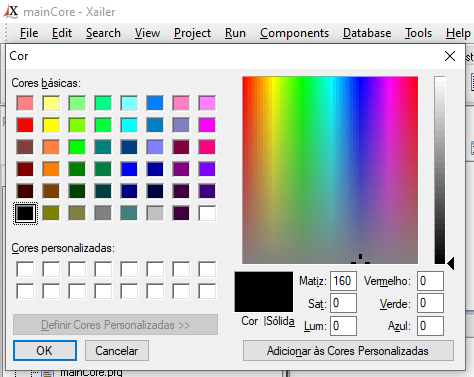The width and height of the screenshot is (474, 377).
Task: Click the Xailer app icon in title bar
Action: (x=11, y=12)
